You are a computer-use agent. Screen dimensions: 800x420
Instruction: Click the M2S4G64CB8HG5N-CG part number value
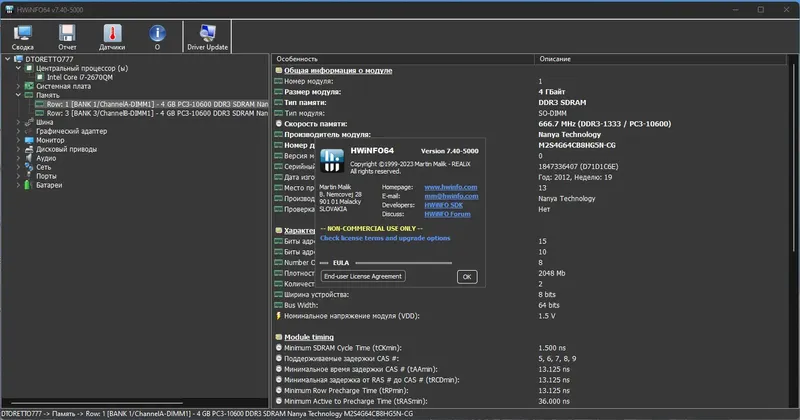click(x=577, y=145)
